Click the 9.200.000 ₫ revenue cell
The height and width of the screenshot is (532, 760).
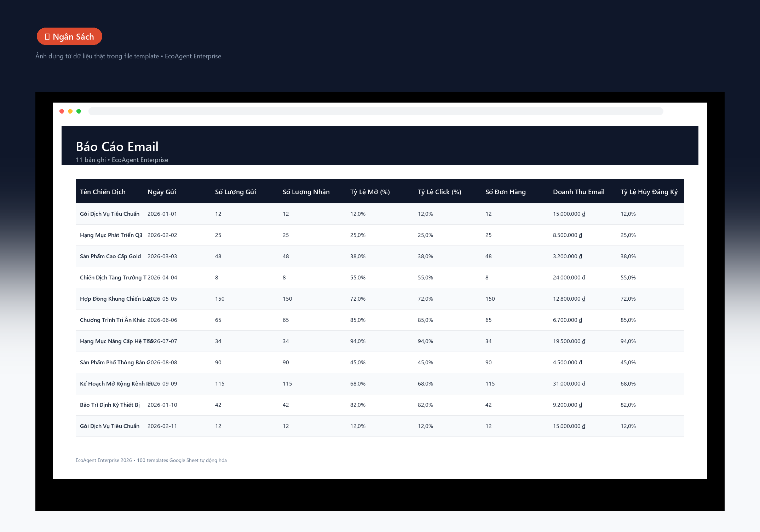pos(568,405)
